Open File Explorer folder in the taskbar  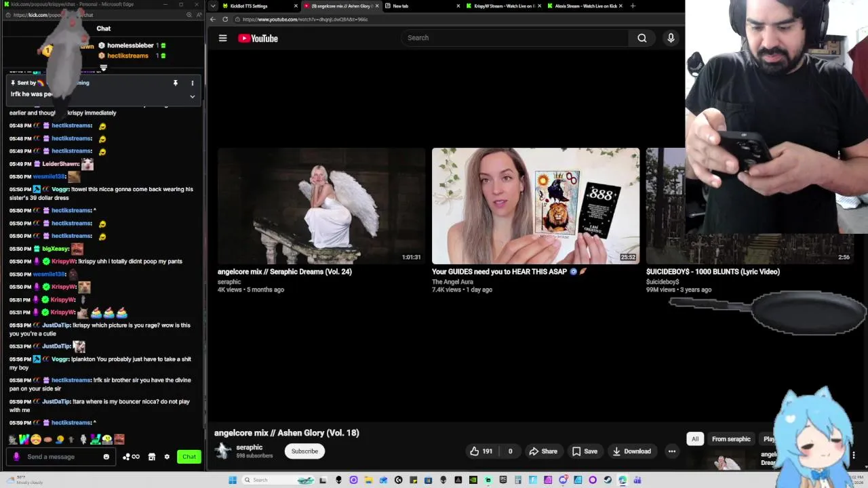pos(368,480)
